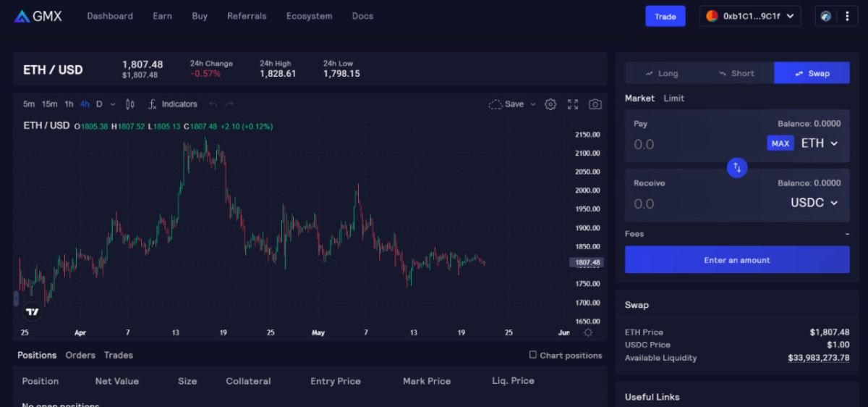
Task: Take chart snapshot with camera icon
Action: coord(595,104)
